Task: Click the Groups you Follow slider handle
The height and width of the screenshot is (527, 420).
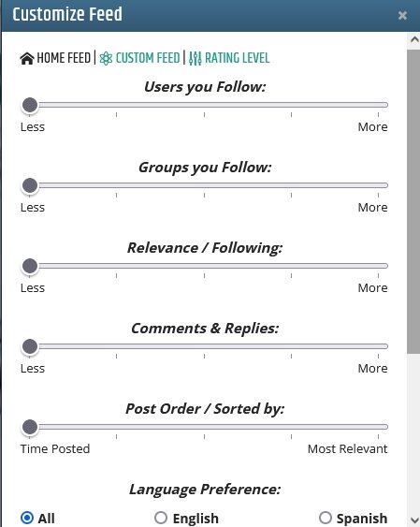Action: [x=30, y=185]
